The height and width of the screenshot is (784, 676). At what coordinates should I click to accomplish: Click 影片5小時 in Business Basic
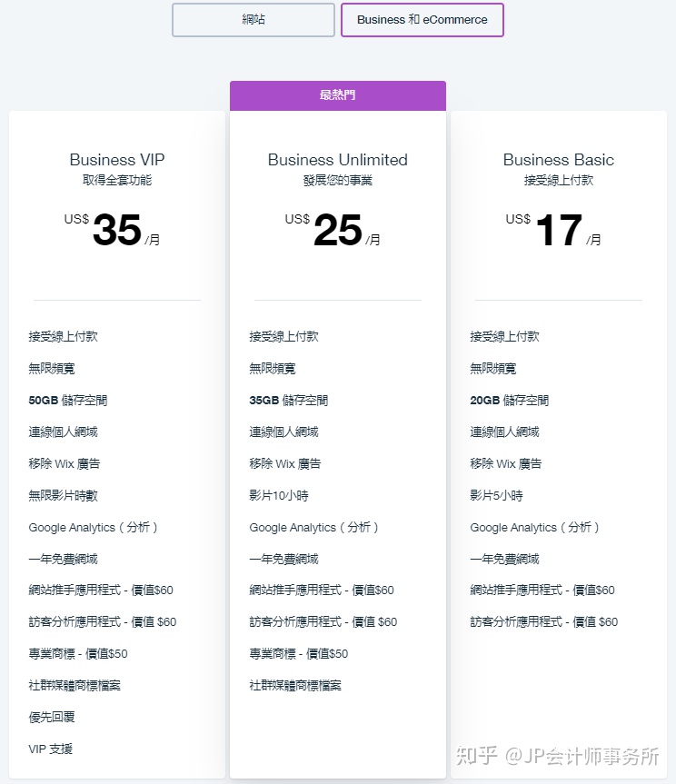tap(496, 495)
